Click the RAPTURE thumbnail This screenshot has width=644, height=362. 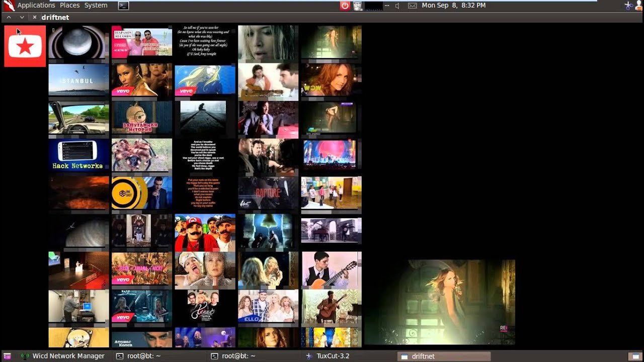click(x=268, y=193)
